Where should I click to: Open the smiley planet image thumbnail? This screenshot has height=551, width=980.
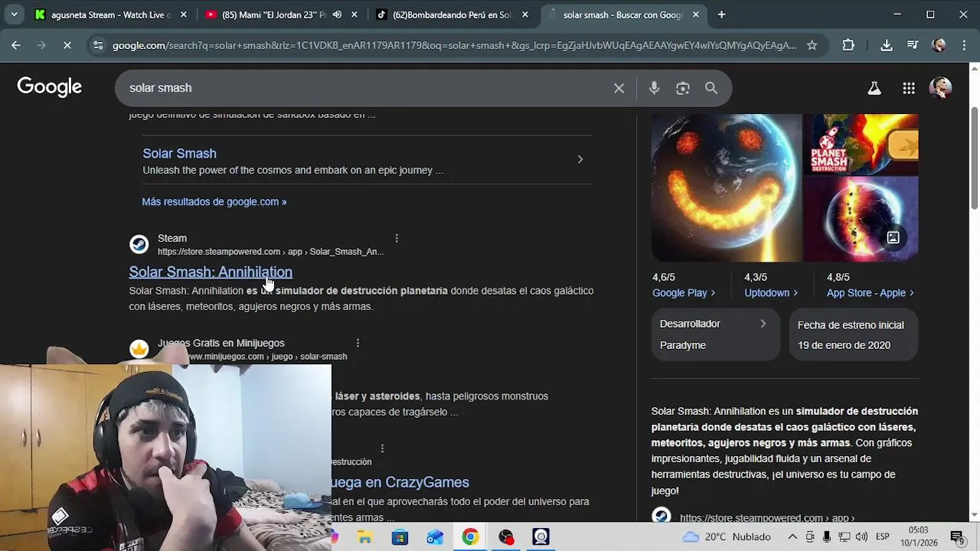(726, 187)
